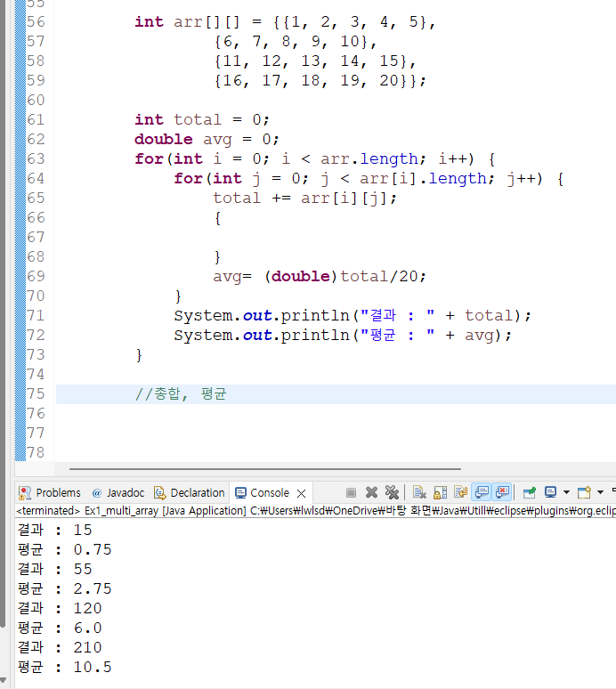Image resolution: width=616 pixels, height=689 pixels.
Task: Switch to the Problems tab
Action: [50, 493]
